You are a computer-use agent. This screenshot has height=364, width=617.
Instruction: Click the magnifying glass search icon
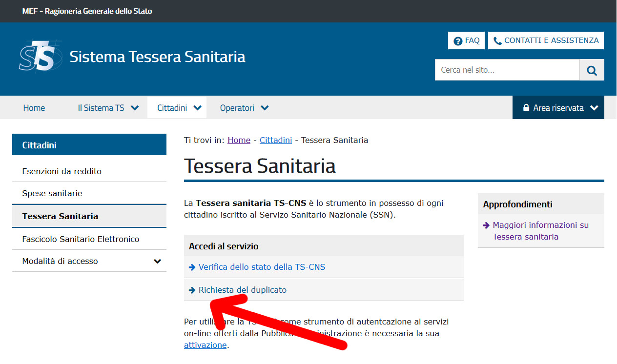592,70
